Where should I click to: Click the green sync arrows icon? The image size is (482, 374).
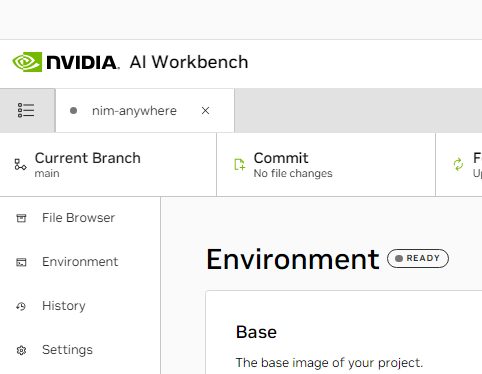coord(458,164)
